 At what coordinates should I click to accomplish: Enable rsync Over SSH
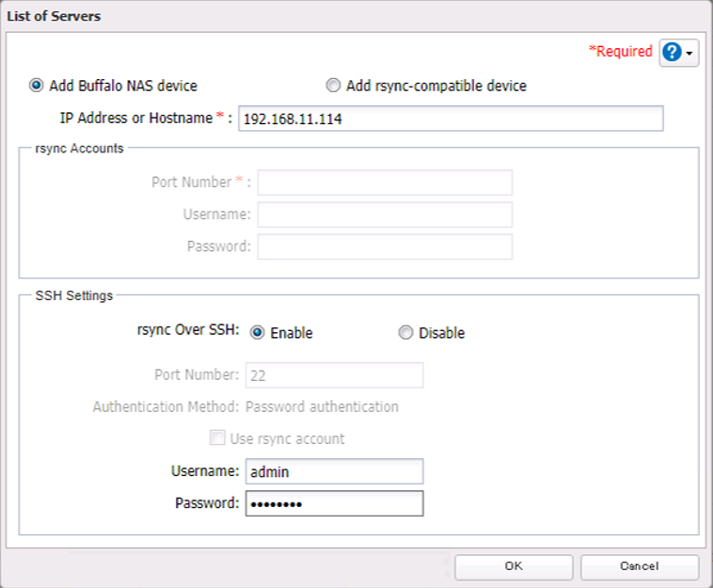tap(257, 333)
